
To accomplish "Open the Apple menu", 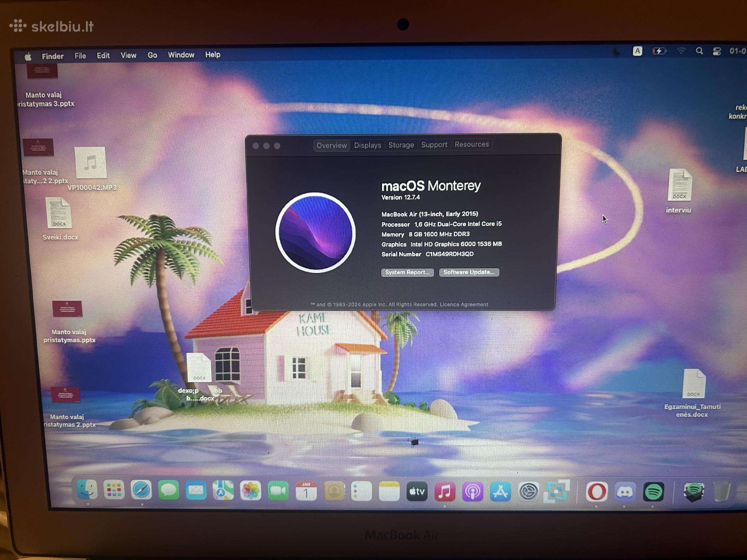I will (28, 57).
